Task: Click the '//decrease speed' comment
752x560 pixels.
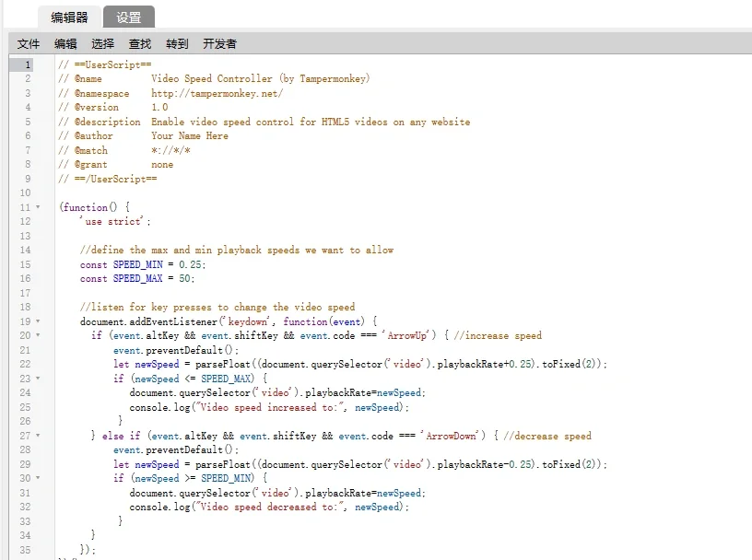Action: [x=547, y=436]
